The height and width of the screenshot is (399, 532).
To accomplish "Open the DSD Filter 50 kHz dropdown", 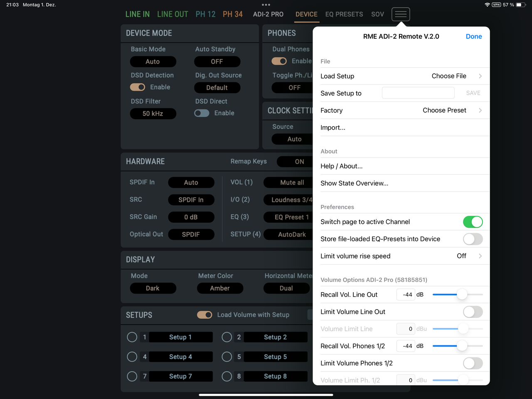I will tap(153, 113).
